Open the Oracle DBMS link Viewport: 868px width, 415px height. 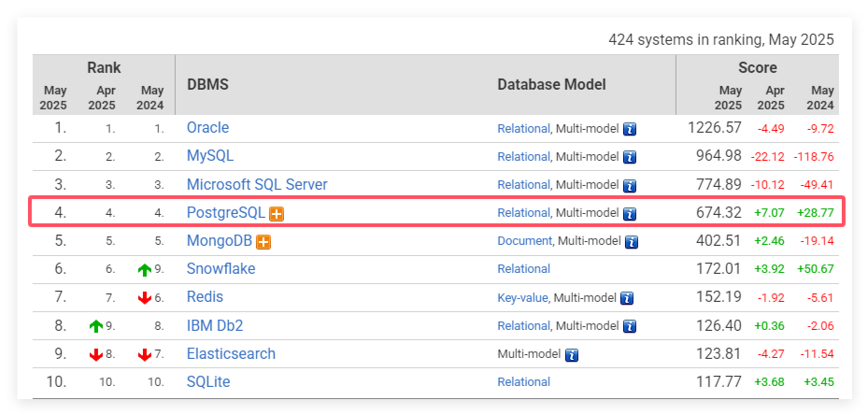pyautogui.click(x=207, y=128)
